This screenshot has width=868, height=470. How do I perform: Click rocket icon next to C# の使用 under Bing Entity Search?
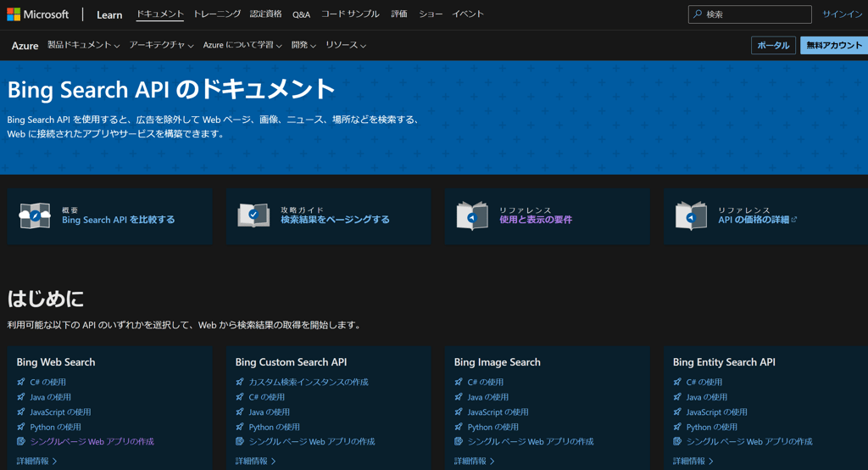(x=677, y=382)
